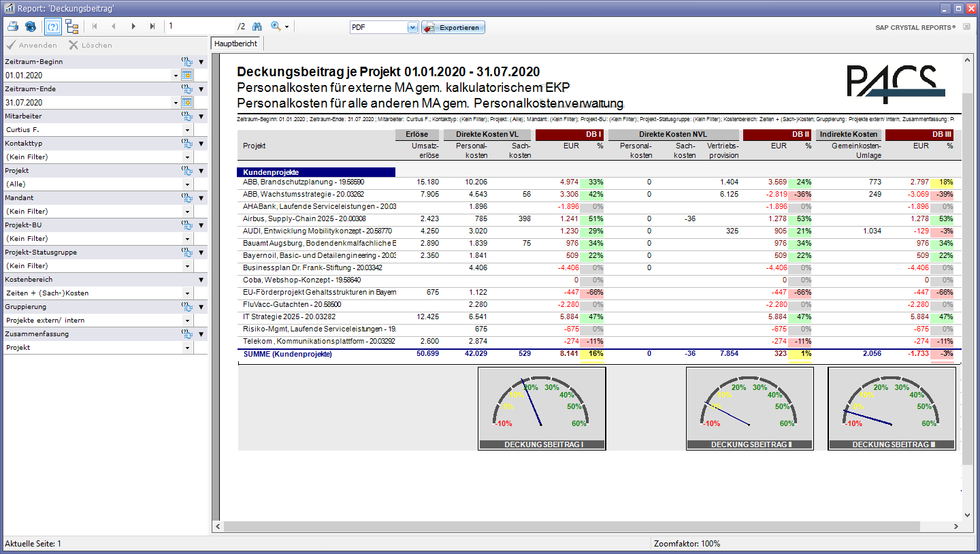Click the Deckungsbeitrag III gauge chart
Viewport: 980px width, 554px height.
[x=892, y=408]
